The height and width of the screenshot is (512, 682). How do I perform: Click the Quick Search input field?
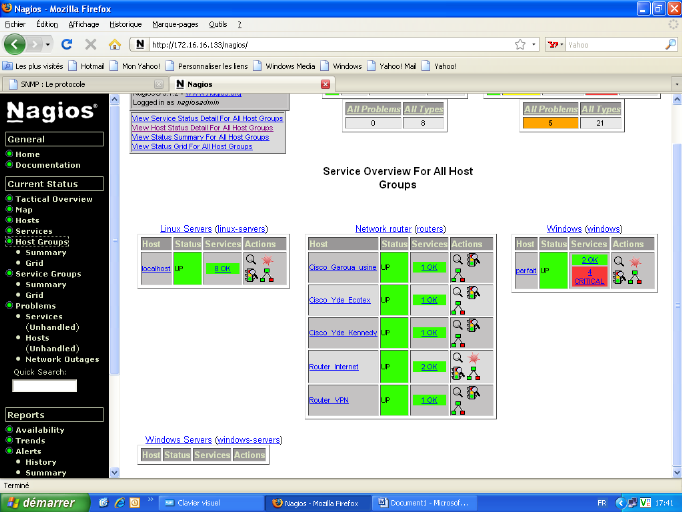coord(44,386)
